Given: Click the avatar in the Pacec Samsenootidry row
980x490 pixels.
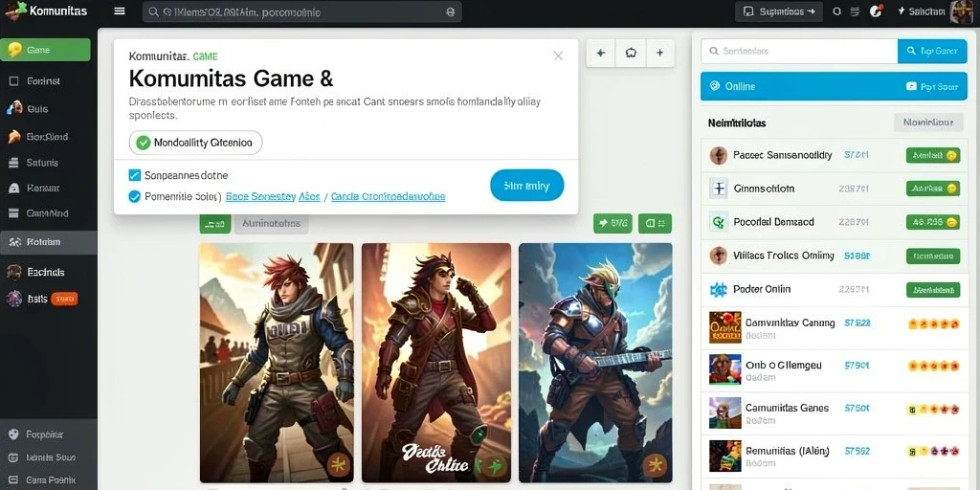Looking at the screenshot, I should (x=719, y=155).
